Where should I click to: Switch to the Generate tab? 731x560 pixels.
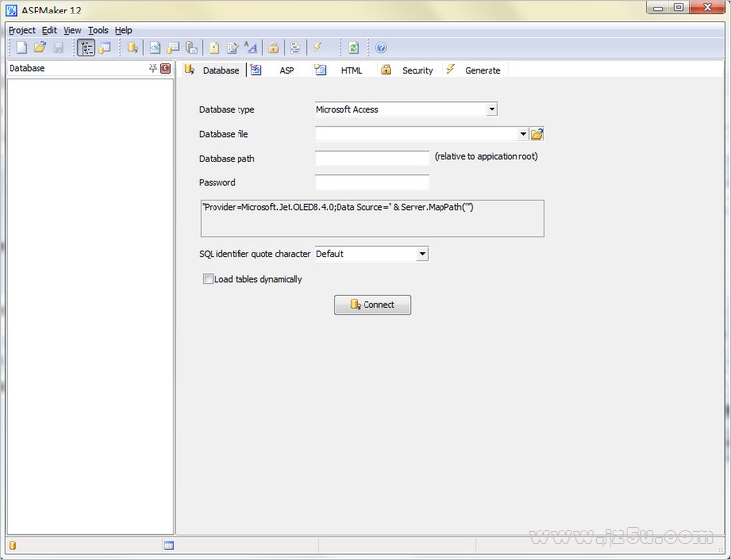(474, 70)
